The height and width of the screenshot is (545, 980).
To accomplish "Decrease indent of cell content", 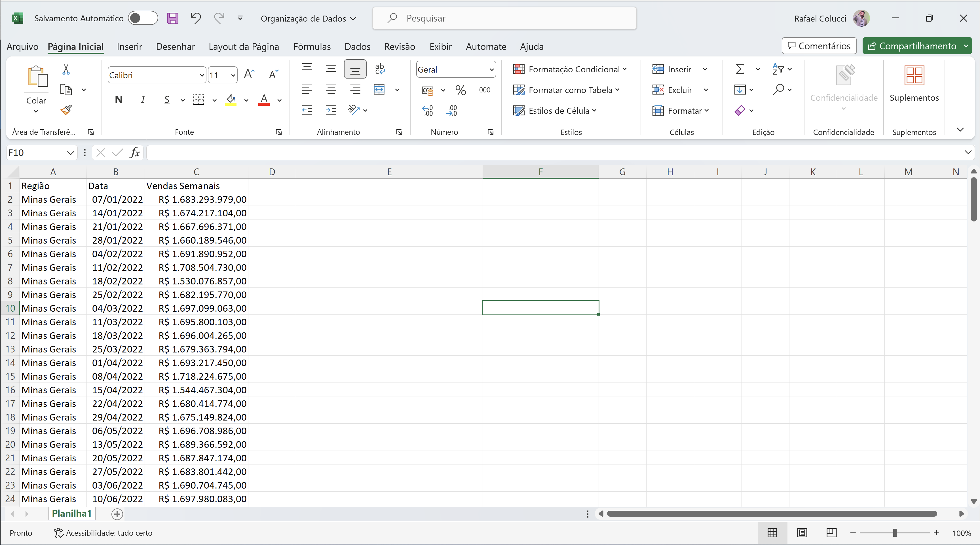I will coord(307,110).
